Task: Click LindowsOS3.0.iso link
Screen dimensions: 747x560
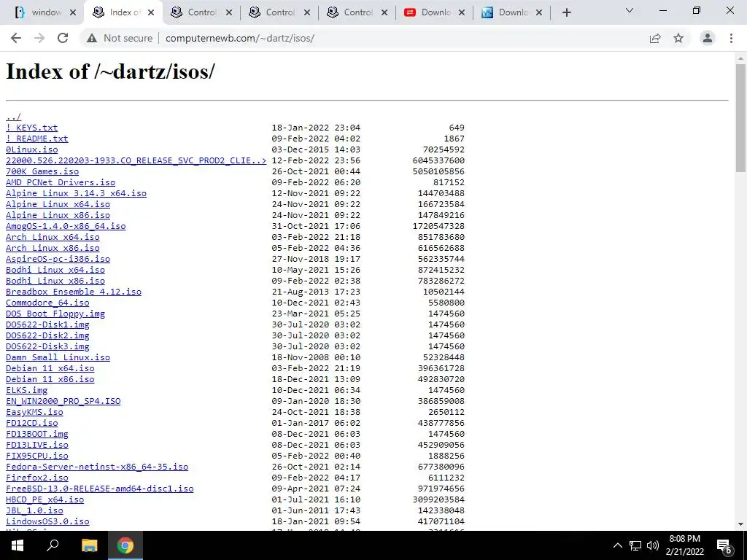Action: (x=47, y=522)
